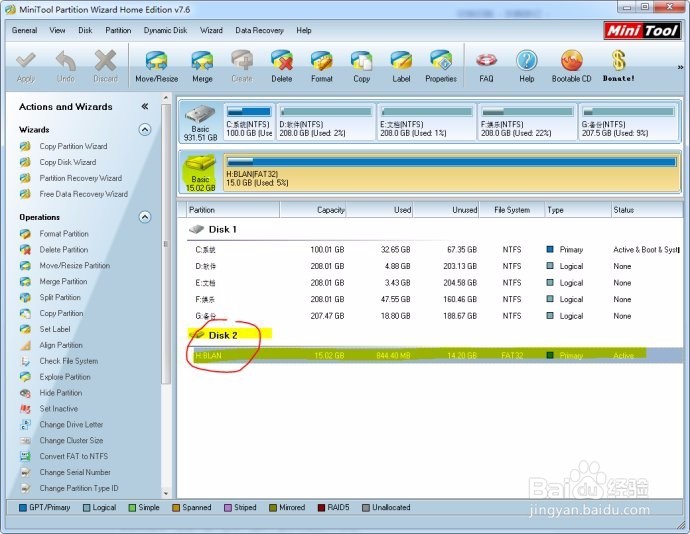Collapse the Actions and Wizards panel
The image size is (690, 534).
[144, 107]
